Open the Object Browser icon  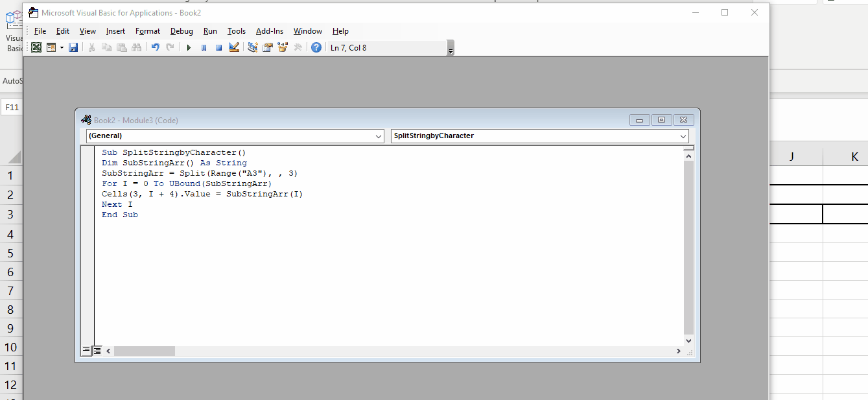[x=282, y=47]
